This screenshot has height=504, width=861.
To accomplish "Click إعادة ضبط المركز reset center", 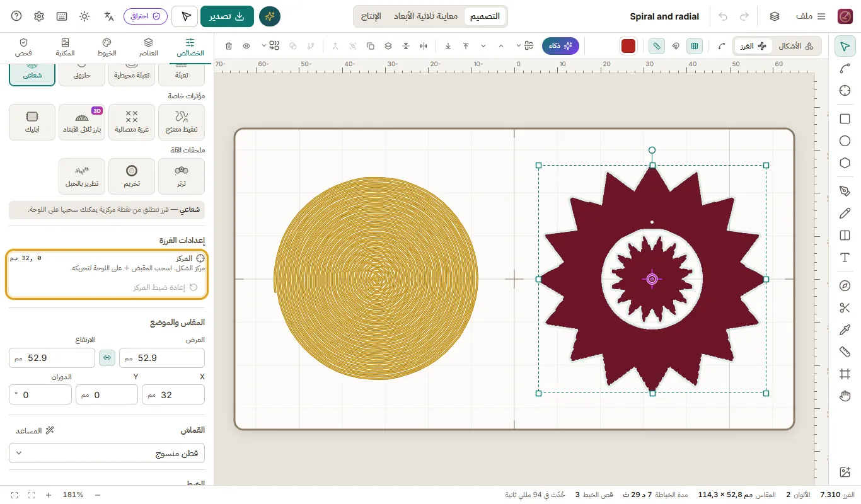I will pos(166,287).
